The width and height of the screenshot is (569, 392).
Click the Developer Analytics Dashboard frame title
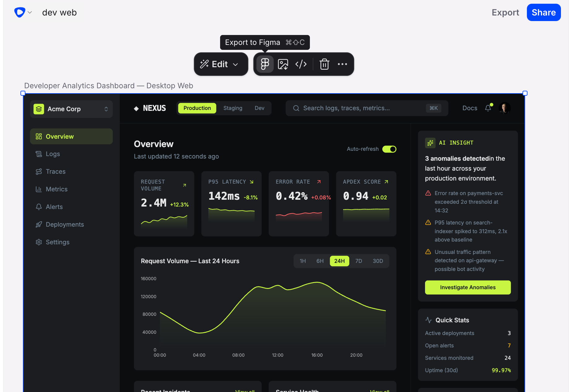pos(109,86)
